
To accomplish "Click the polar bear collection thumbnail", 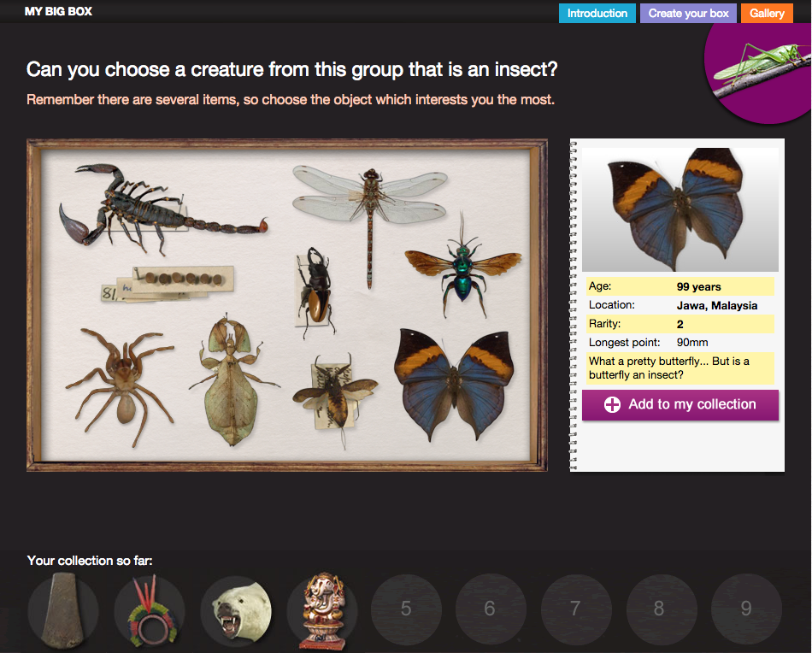I will pyautogui.click(x=236, y=609).
